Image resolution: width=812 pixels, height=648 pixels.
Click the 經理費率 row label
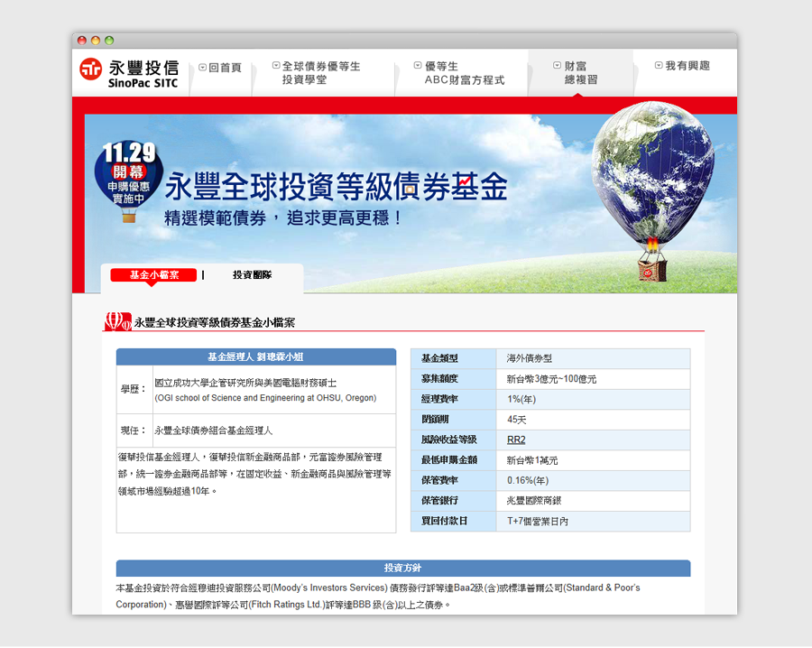pyautogui.click(x=439, y=399)
